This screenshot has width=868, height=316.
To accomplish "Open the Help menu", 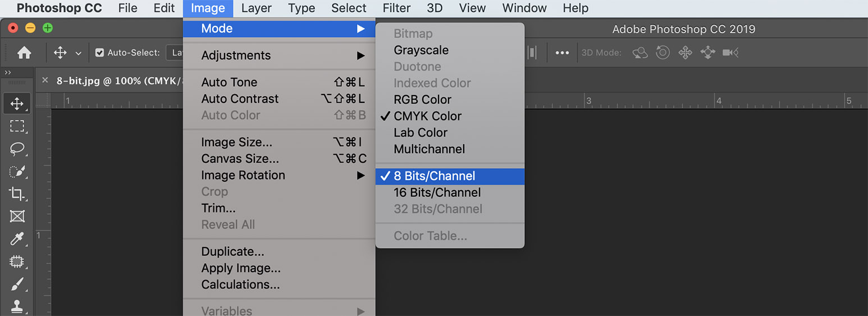I will tap(575, 8).
